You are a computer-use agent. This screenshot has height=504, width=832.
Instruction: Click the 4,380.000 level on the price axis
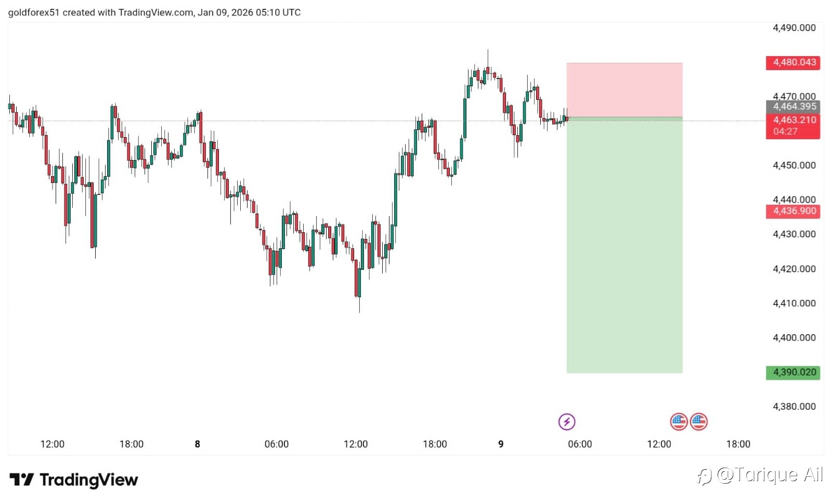(794, 406)
